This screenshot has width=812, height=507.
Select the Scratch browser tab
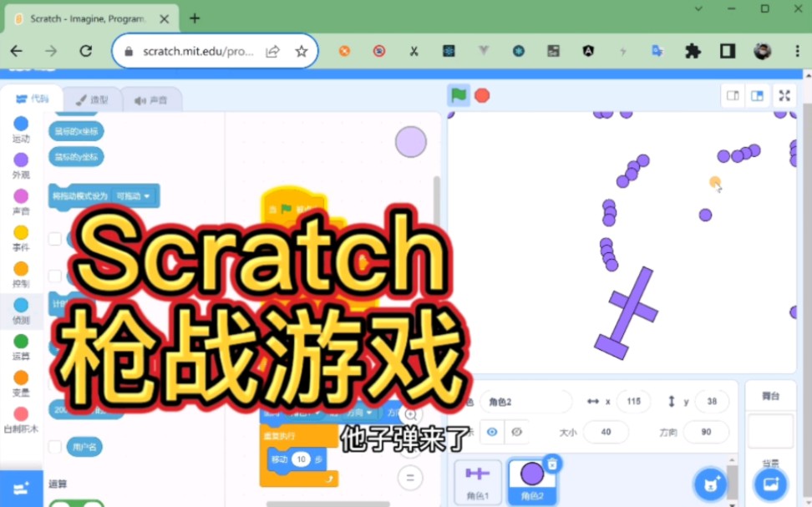coord(90,18)
